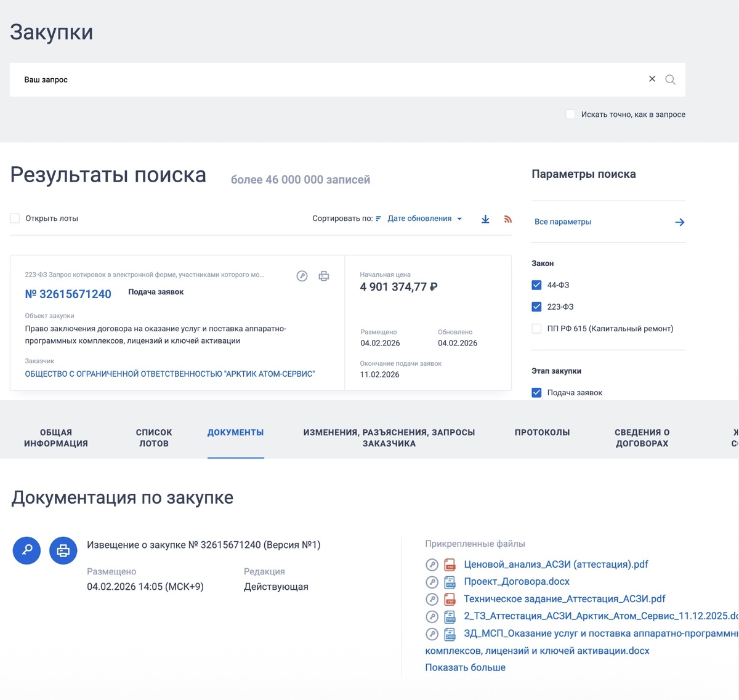739x700 pixels.
Task: Check 'ПП РФ 615 (Капитальный ремонт)' checkbox
Action: pos(536,329)
